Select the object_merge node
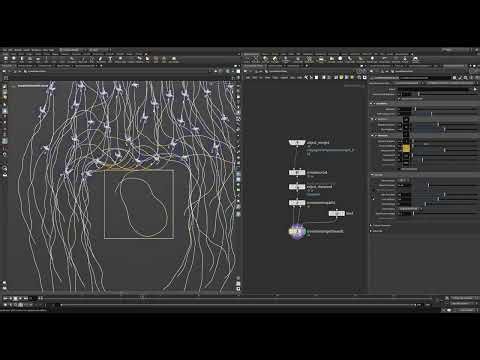This screenshot has width=480, height=360. (297, 143)
